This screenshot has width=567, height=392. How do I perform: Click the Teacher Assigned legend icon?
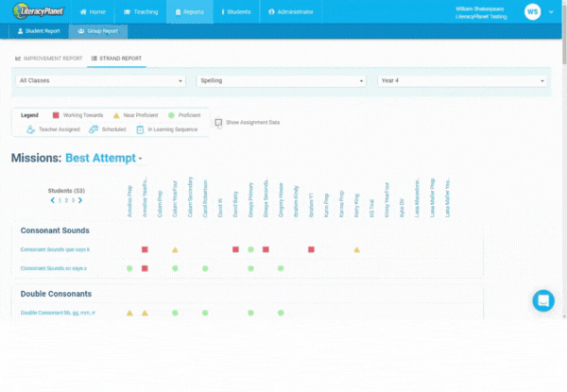(x=31, y=128)
